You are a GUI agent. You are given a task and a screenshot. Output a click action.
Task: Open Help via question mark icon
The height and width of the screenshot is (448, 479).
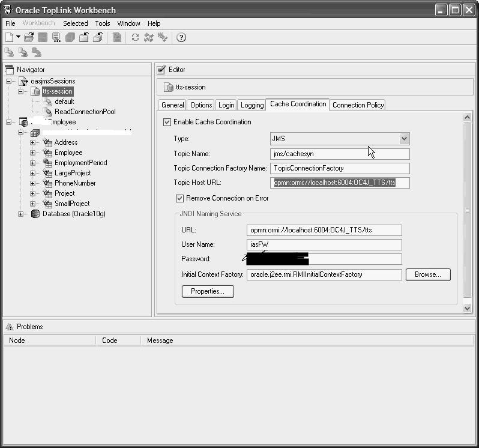[181, 38]
